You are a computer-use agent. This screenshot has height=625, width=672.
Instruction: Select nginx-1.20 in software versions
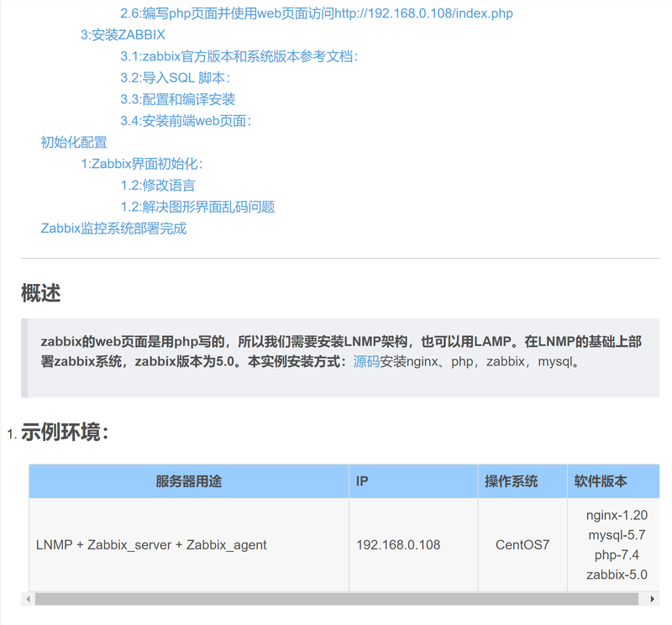pyautogui.click(x=617, y=515)
